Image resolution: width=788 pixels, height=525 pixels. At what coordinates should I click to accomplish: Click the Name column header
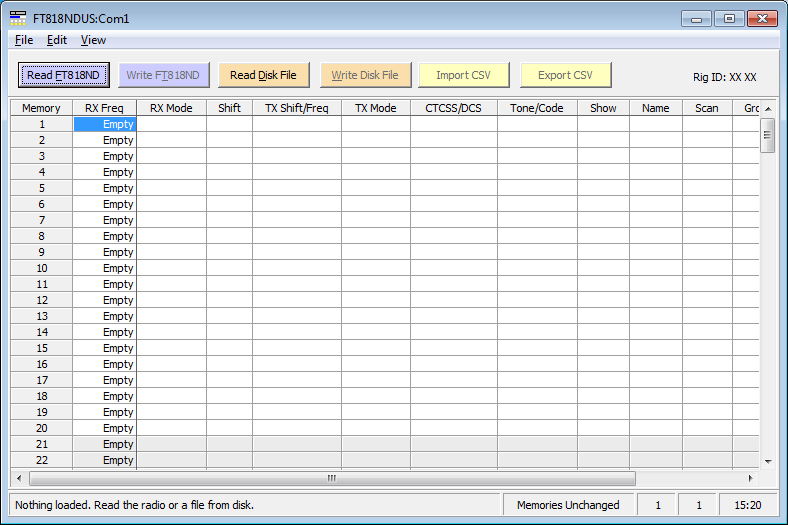pyautogui.click(x=655, y=108)
